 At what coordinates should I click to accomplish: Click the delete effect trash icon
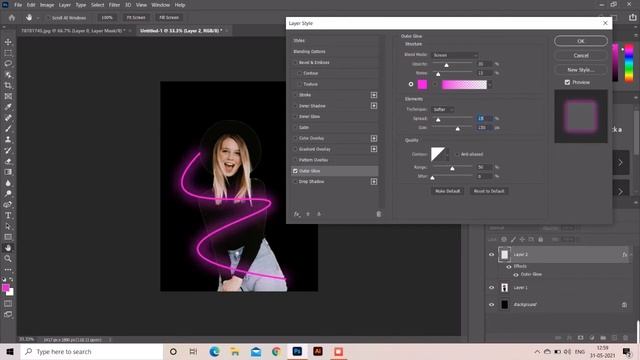[x=378, y=214]
